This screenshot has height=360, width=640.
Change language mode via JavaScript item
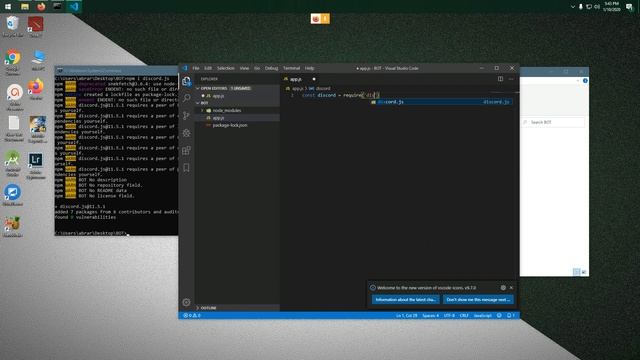click(x=483, y=316)
